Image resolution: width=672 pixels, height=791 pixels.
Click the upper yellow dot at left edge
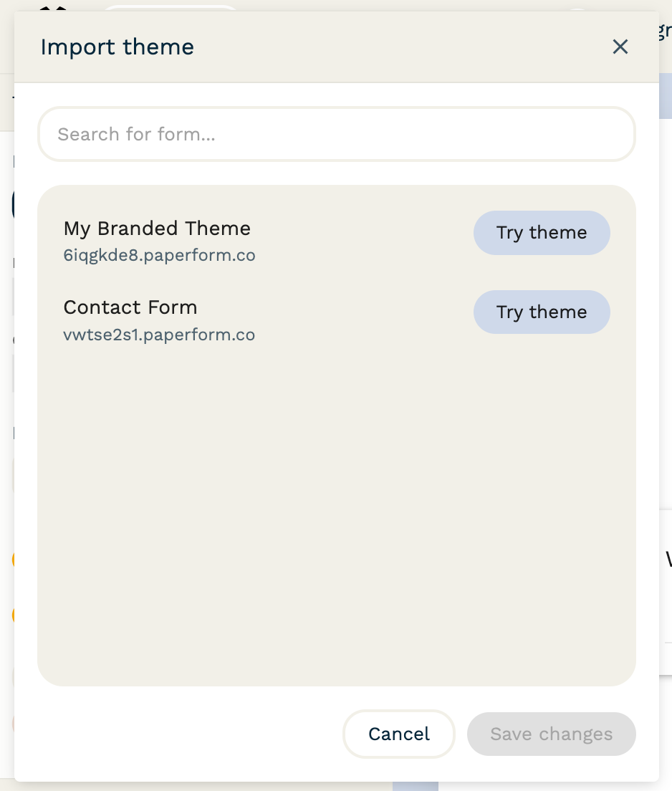(14, 560)
